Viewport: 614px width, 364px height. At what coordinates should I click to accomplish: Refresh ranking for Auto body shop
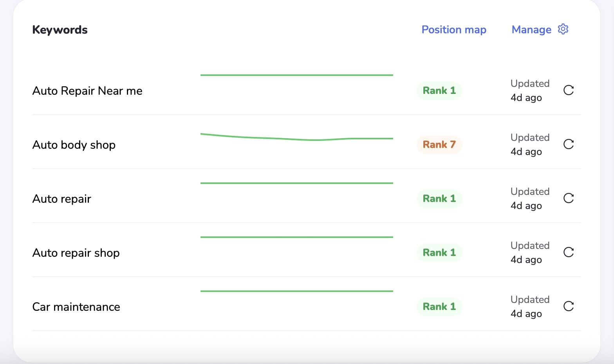[568, 144]
